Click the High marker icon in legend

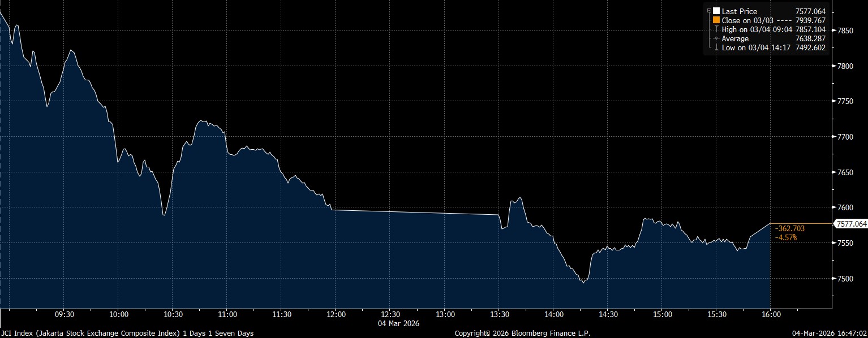point(716,29)
